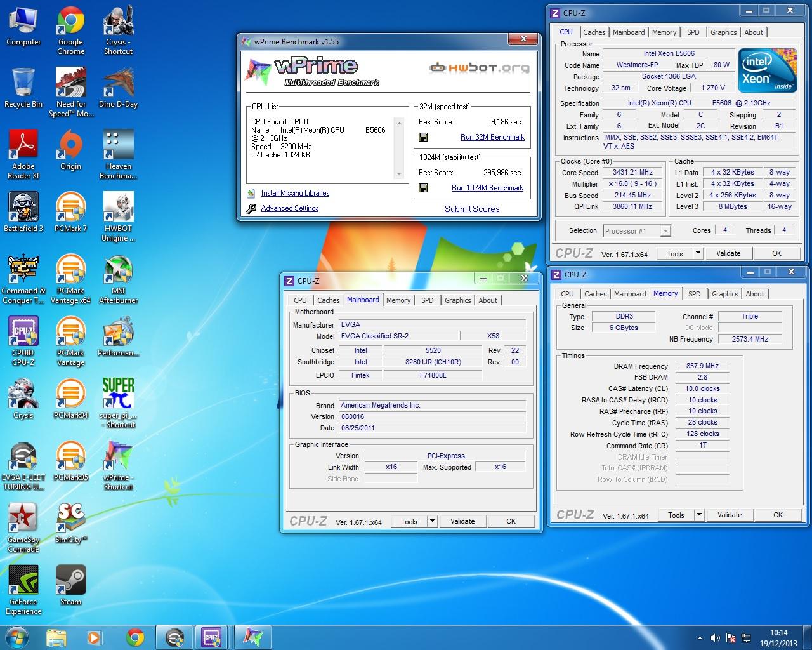
Task: Click the Run 1024M Benchmark link
Action: point(487,188)
